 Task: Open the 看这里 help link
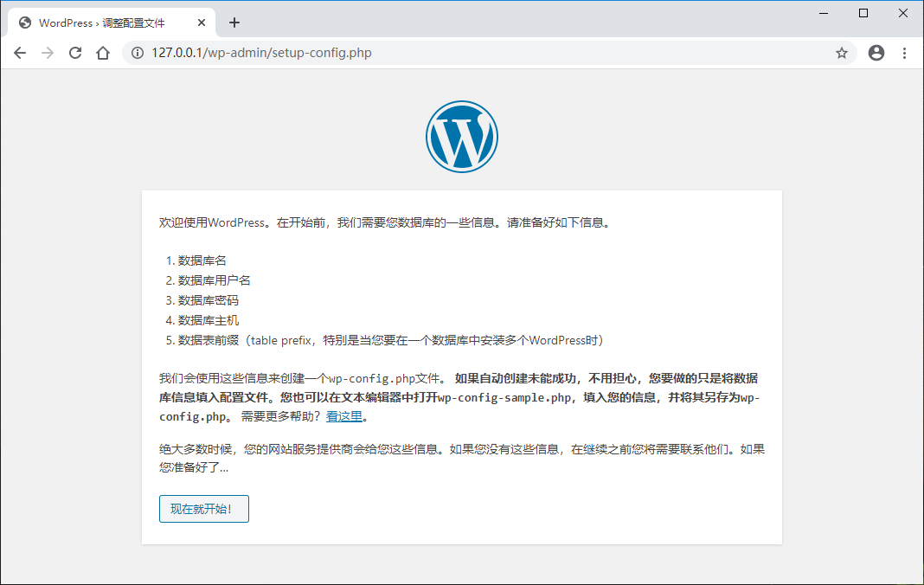point(344,416)
